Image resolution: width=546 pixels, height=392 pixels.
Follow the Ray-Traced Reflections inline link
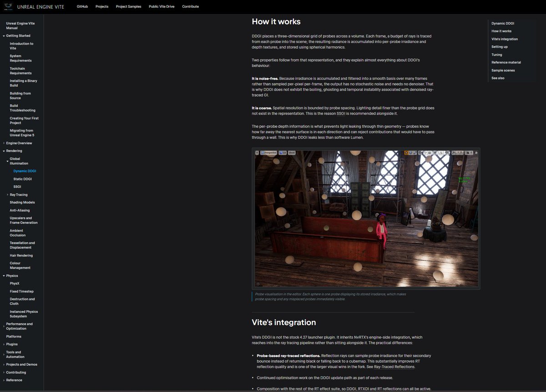click(394, 367)
